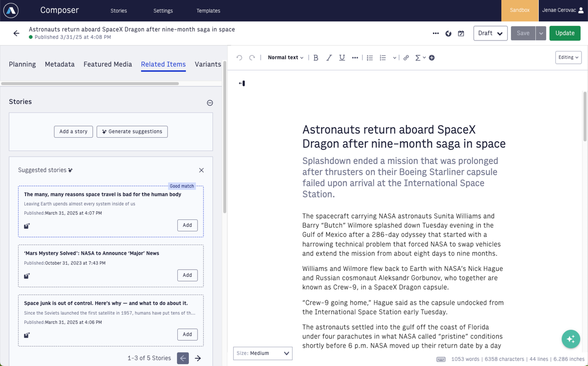Add the Space junk story
Image resolution: width=588 pixels, height=366 pixels.
click(x=187, y=334)
